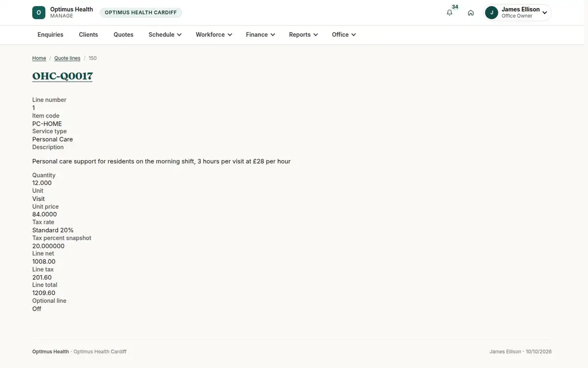Viewport: 588px width, 368px height.
Task: Click the green Optimus Health logo icon
Action: click(x=39, y=13)
